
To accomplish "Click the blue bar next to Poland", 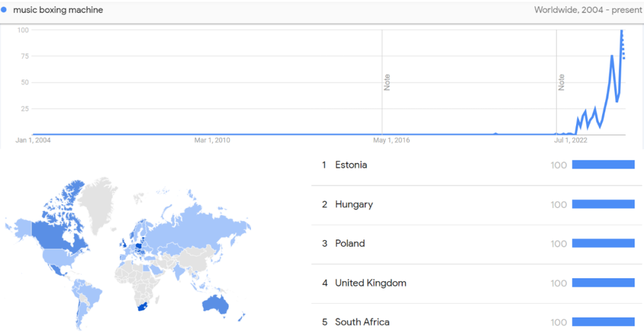I will tap(603, 244).
